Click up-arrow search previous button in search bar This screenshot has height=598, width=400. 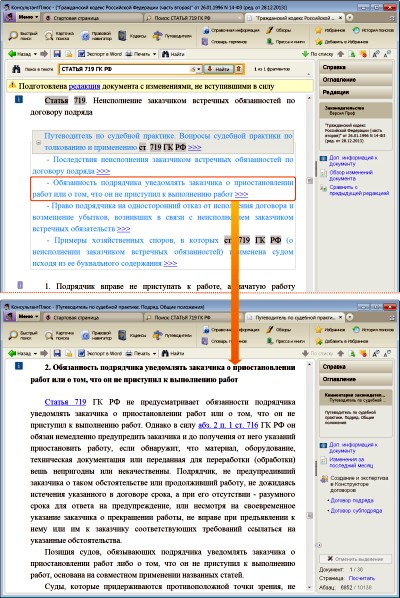(x=239, y=69)
